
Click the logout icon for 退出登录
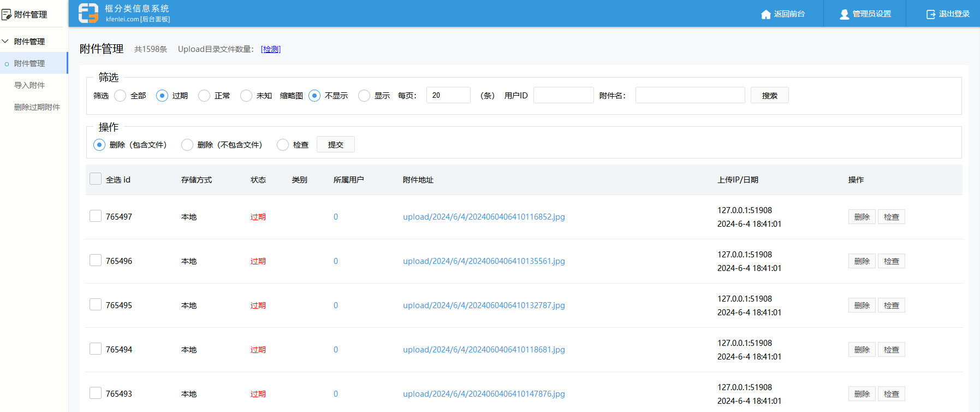[x=931, y=14]
